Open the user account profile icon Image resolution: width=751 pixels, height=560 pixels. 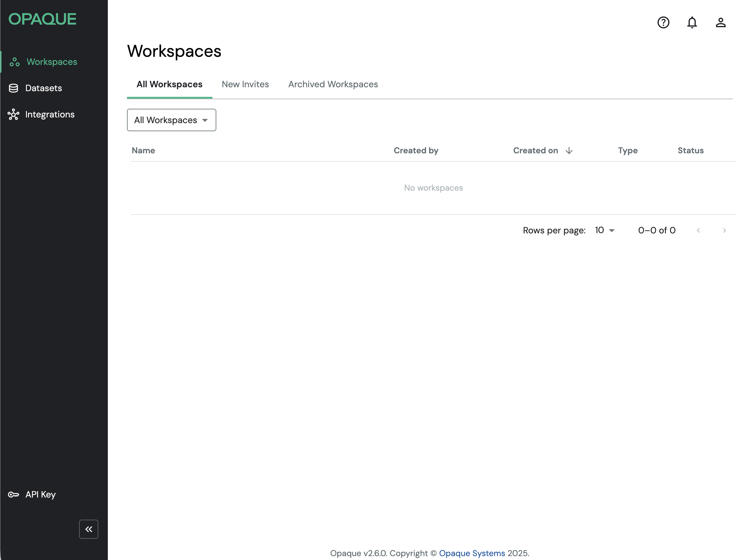tap(720, 22)
